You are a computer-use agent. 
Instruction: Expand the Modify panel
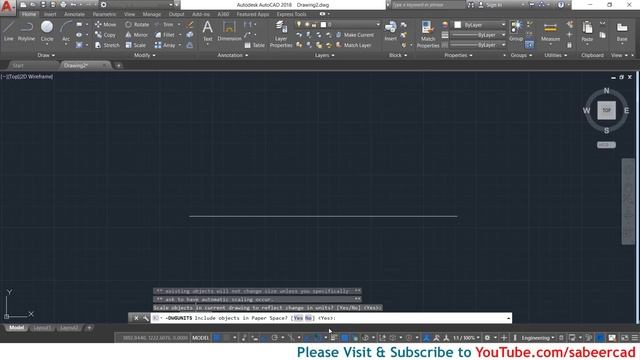tap(144, 55)
